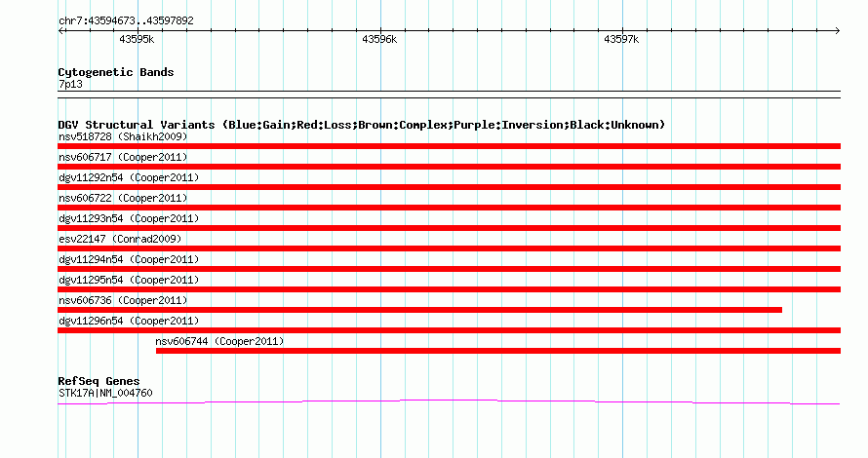Click the red bar for dgv11294n54

[449, 269]
